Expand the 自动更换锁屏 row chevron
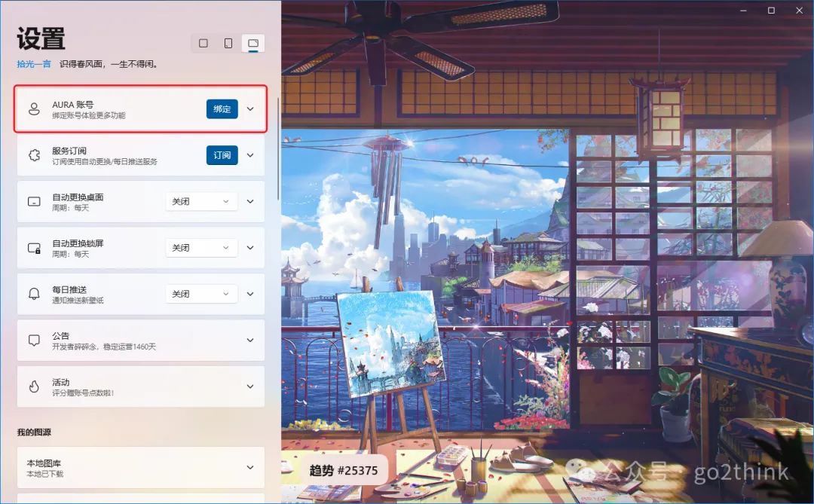Viewport: 814px width, 504px height. pyautogui.click(x=250, y=248)
